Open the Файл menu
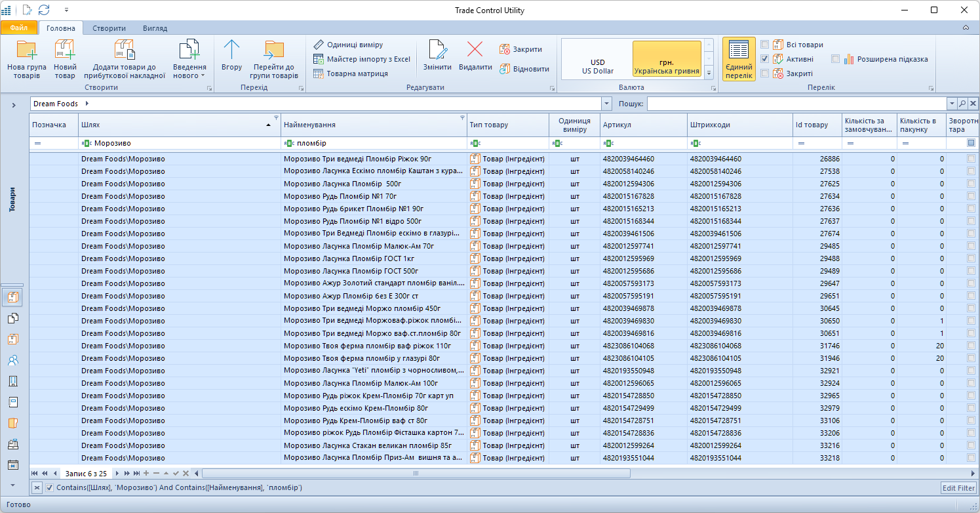 tap(19, 28)
